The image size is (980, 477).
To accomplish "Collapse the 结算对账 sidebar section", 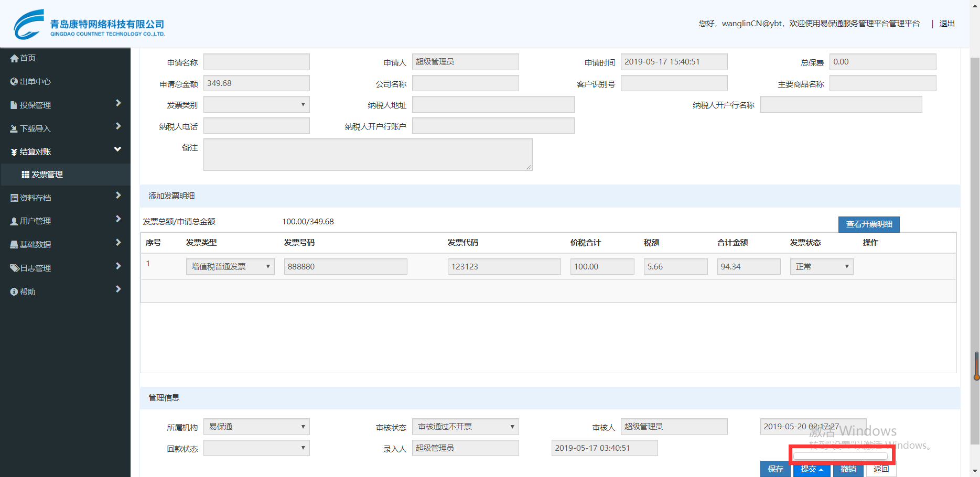I will tap(117, 150).
